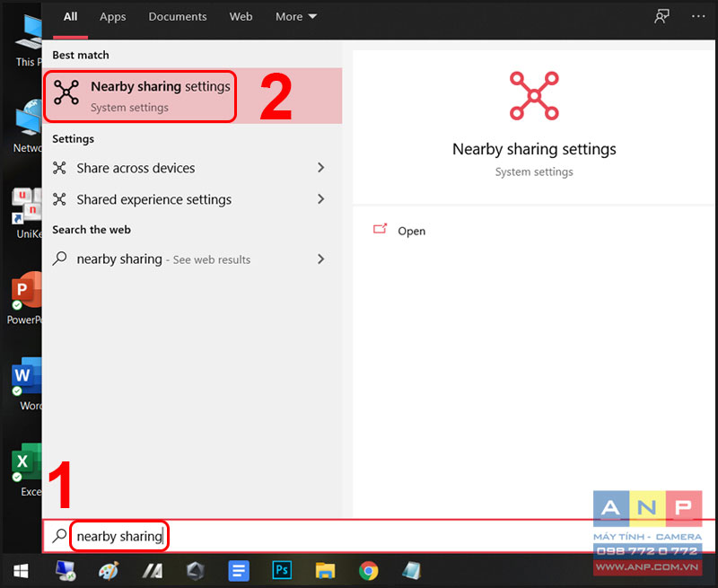Switch to the All tab
Screen dimensions: 718x588
[70, 17]
